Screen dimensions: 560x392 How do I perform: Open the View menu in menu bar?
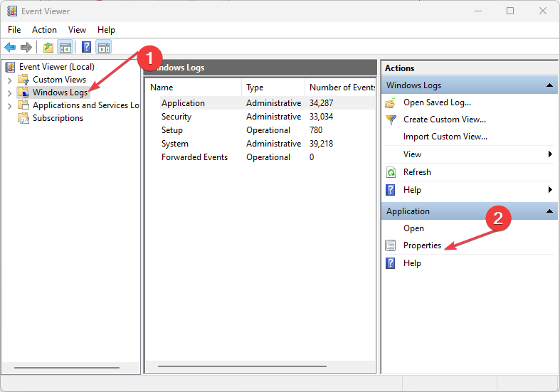point(77,30)
